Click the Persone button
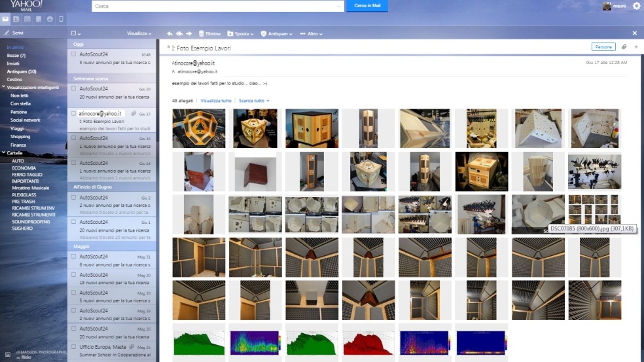The height and width of the screenshot is (362, 644). tap(603, 47)
